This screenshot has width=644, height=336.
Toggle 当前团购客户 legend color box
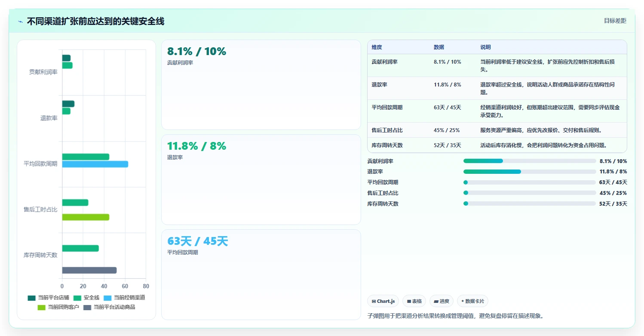41,307
